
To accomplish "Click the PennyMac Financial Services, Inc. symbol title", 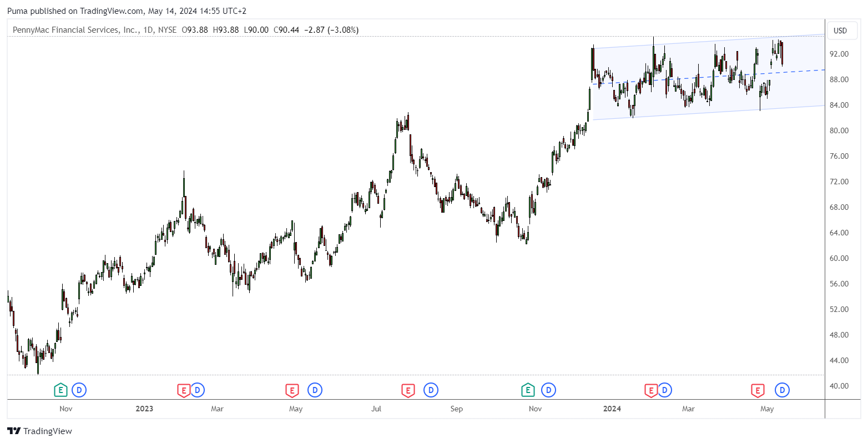I will 75,30.
